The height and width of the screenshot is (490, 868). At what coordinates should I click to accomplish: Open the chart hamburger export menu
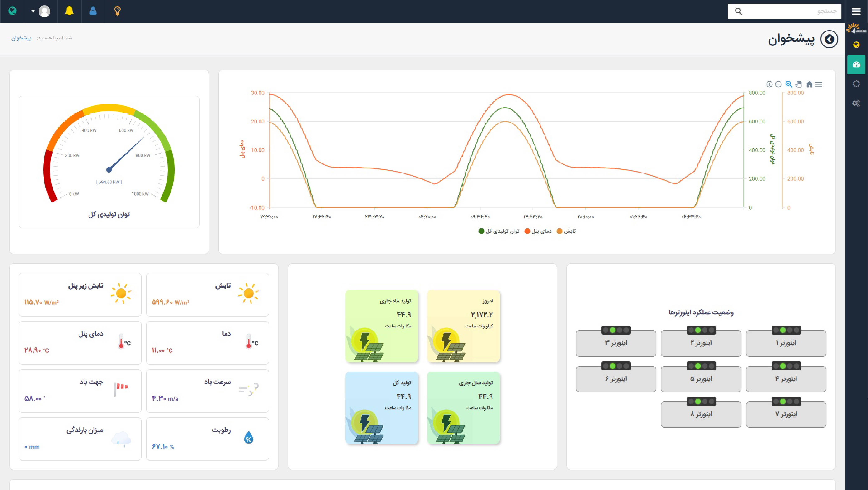[x=819, y=84]
